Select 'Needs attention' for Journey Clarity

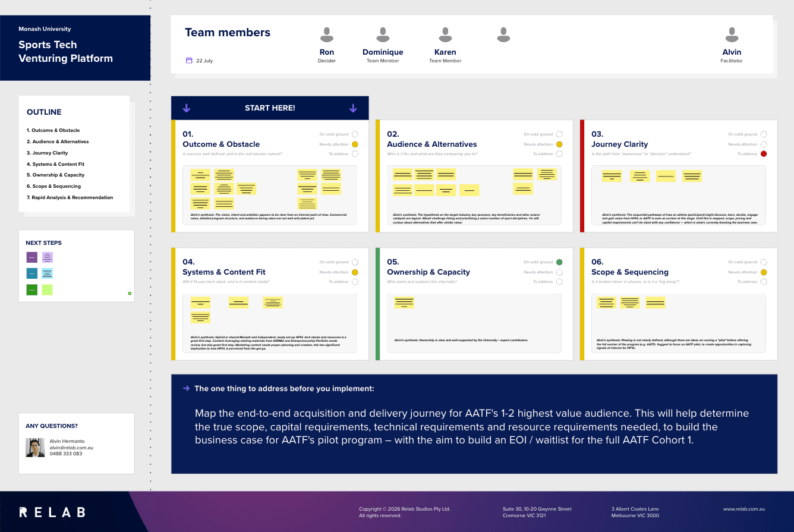pyautogui.click(x=764, y=144)
